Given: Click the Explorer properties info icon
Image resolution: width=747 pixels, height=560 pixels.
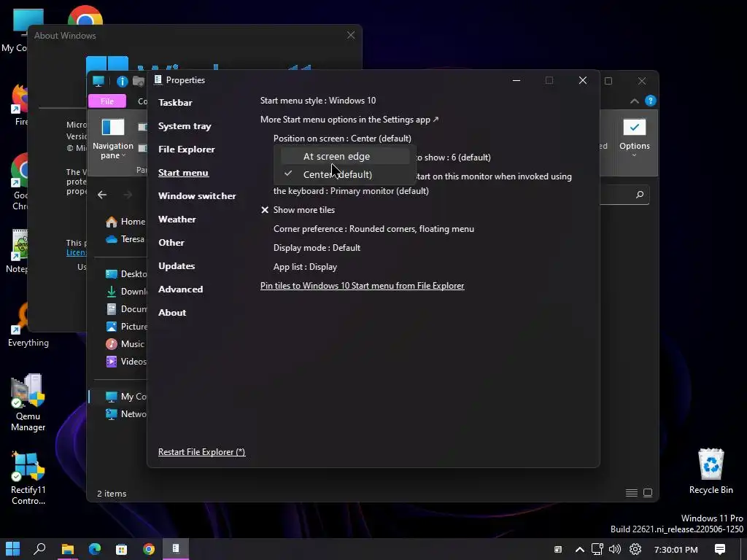Looking at the screenshot, I should click(x=122, y=82).
